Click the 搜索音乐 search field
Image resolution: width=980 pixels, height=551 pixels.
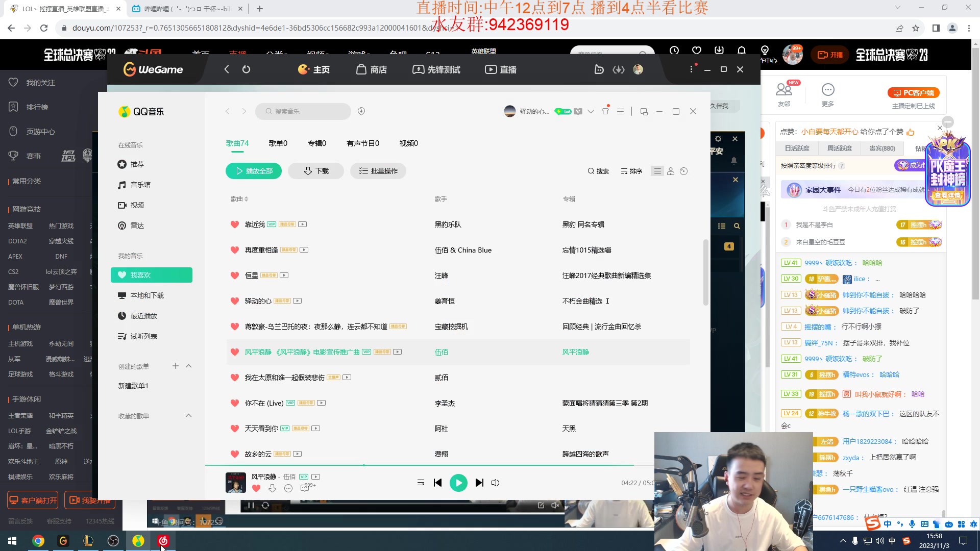[303, 111]
